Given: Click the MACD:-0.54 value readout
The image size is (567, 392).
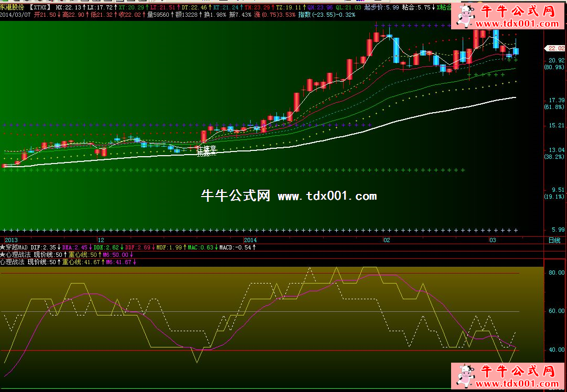Looking at the screenshot, I should point(236,247).
